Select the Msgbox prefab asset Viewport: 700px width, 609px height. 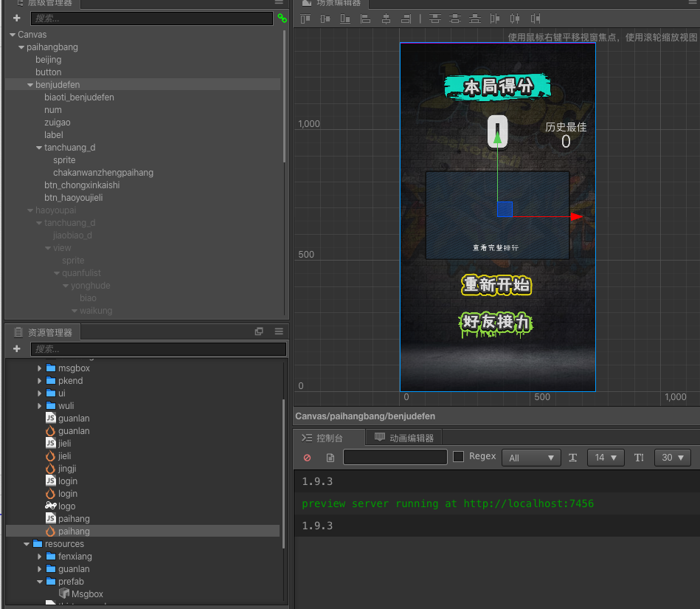pos(81,593)
